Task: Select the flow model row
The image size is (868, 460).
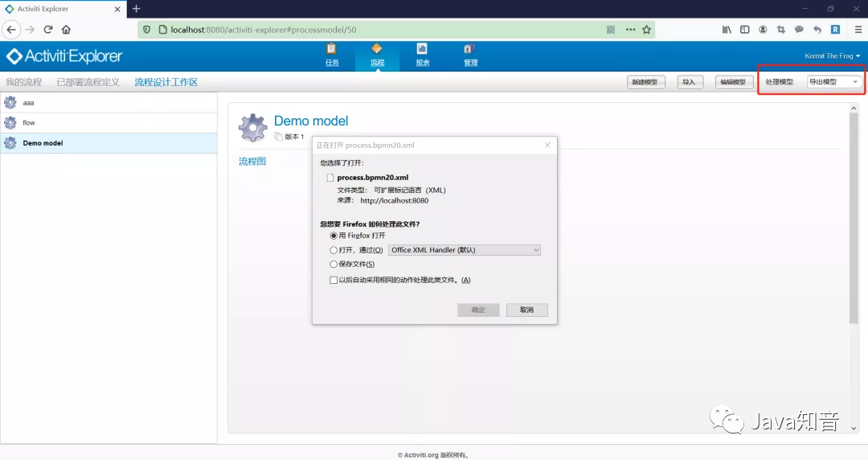Action: coord(108,122)
